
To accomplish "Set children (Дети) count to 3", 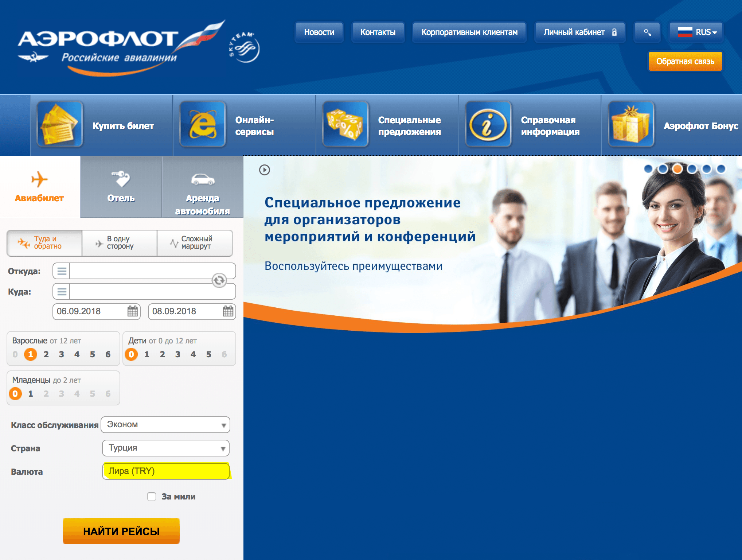I will pyautogui.click(x=178, y=354).
